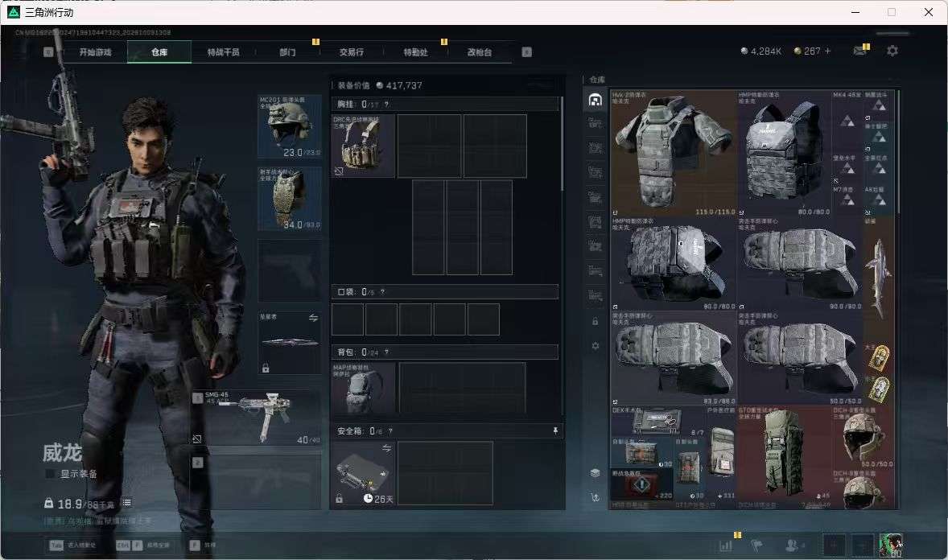Add currency with the plus next to 267
Screen dimensions: 948x560
tap(827, 51)
